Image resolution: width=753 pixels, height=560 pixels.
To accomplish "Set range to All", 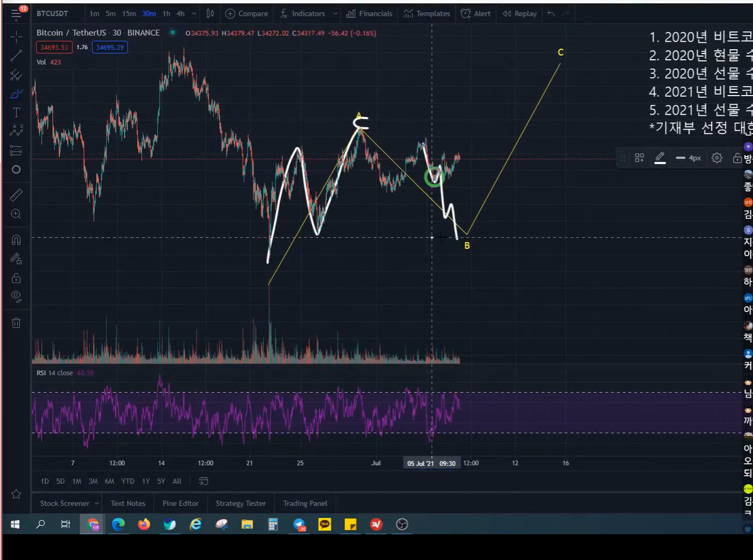I will [x=177, y=481].
